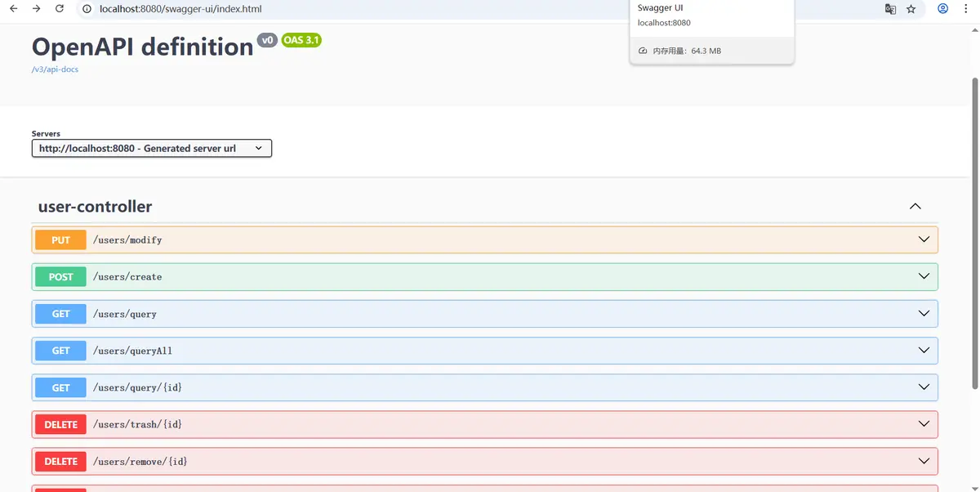Click the /users/remove/{id} path text
The height and width of the screenshot is (492, 980).
click(x=140, y=462)
